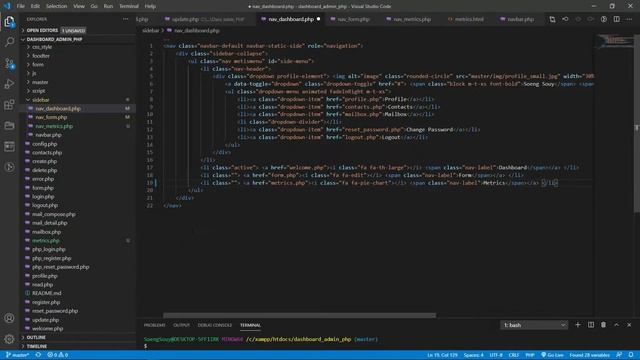Open the bash terminal selector dropdown
This screenshot has height=360, width=640.
click(534, 325)
